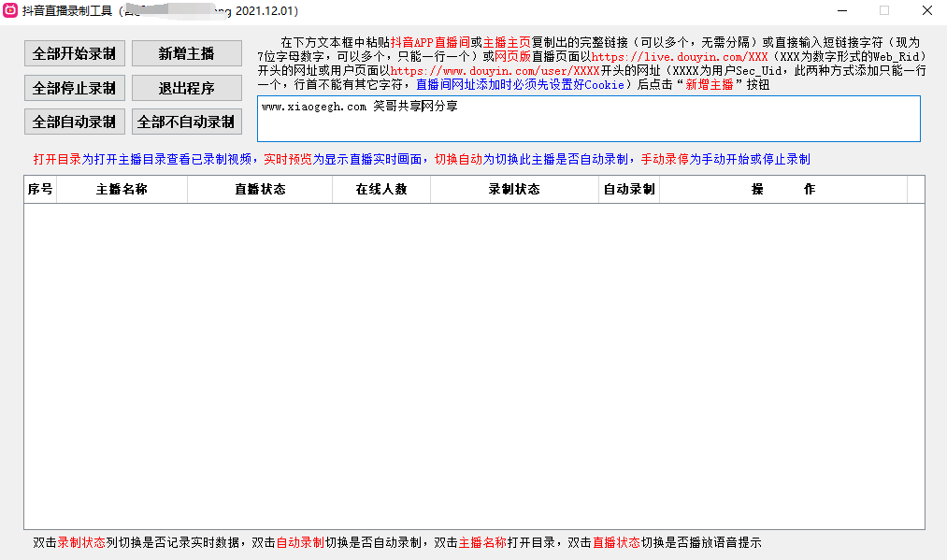Screen dimensions: 947x560
Task: Enable 全部自动录制 for all streamers
Action: click(x=74, y=122)
